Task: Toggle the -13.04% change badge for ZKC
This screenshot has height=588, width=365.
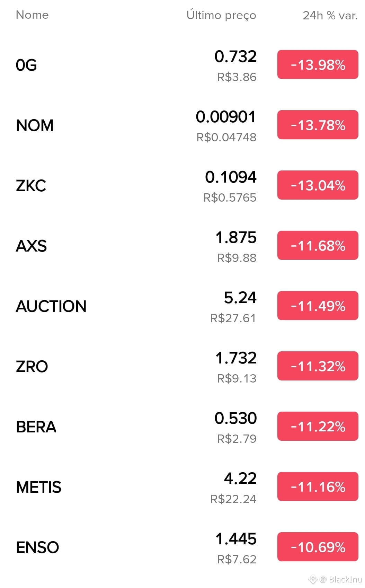Action: coord(318,185)
